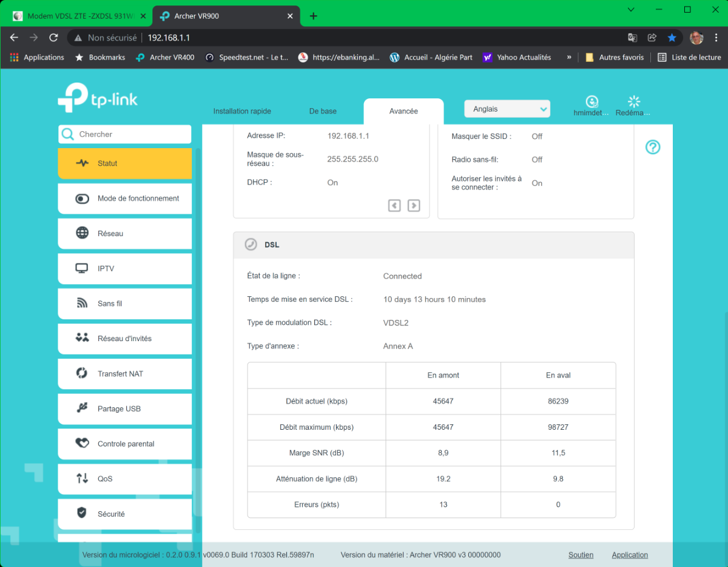Click the help question mark icon

[x=652, y=147]
